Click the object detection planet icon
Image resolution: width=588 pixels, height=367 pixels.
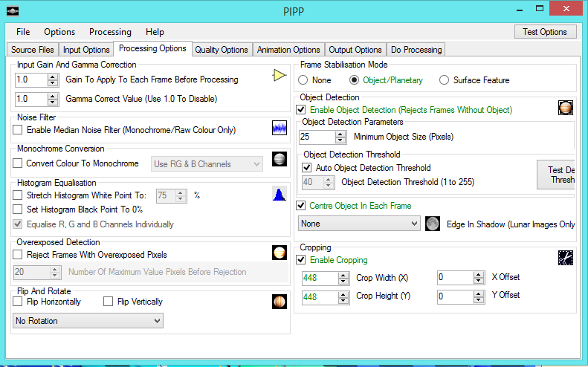tap(566, 108)
